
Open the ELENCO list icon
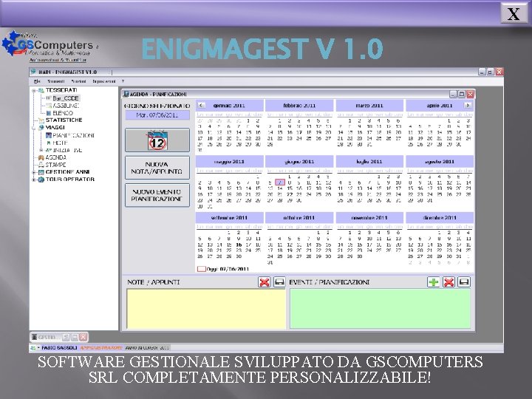click(x=49, y=113)
